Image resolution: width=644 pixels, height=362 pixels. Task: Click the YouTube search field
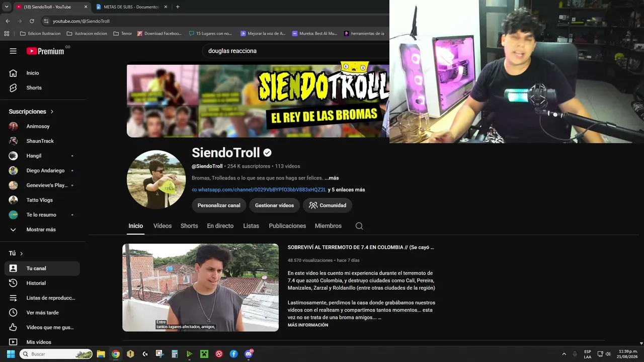pyautogui.click(x=297, y=51)
